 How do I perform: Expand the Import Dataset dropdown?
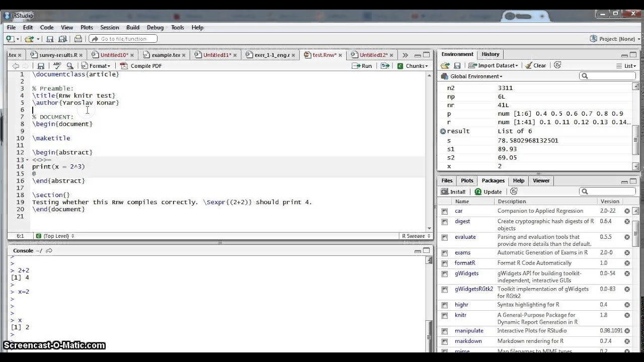click(x=493, y=65)
